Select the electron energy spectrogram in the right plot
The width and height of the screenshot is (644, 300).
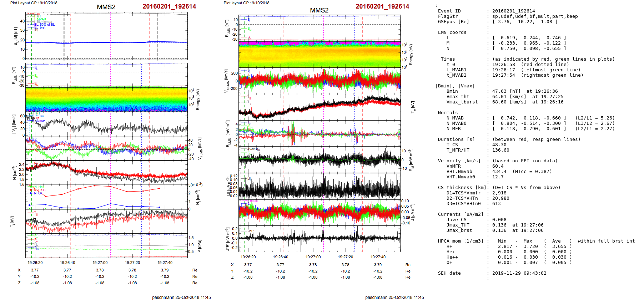click(x=320, y=54)
